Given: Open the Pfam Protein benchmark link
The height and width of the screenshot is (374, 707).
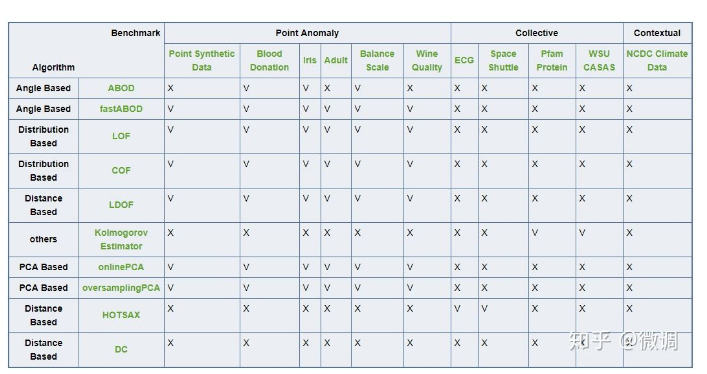Looking at the screenshot, I should [552, 60].
